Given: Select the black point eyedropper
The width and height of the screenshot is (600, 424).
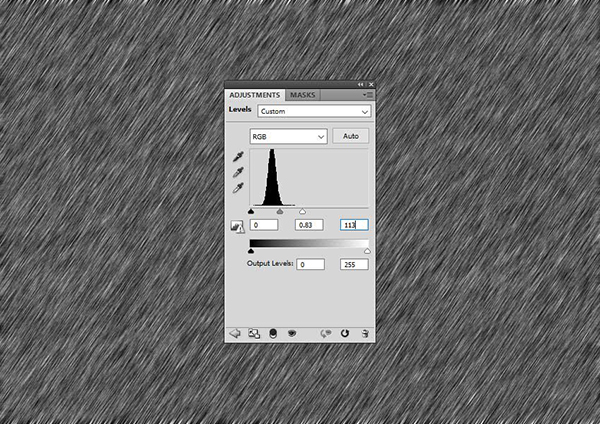Looking at the screenshot, I should [x=238, y=157].
